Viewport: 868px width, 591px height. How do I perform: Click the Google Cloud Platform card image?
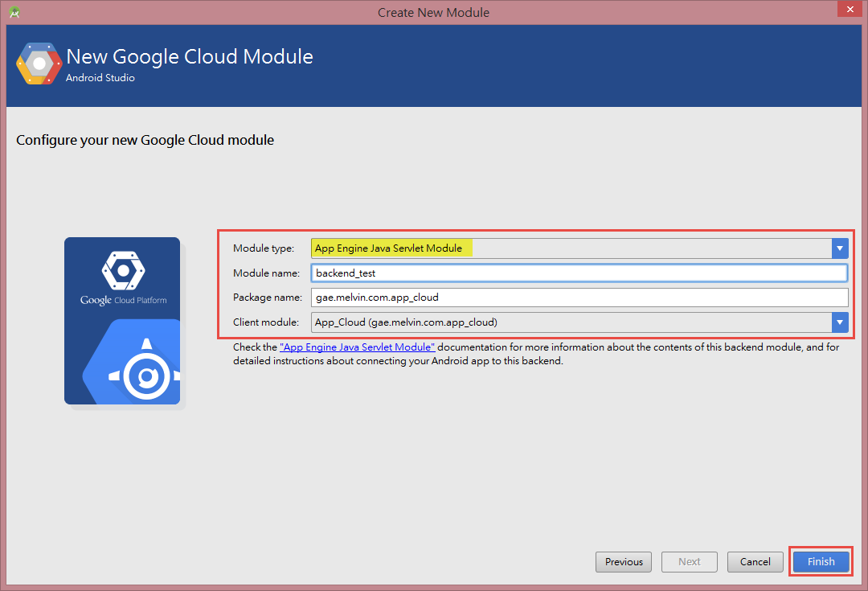[122, 321]
